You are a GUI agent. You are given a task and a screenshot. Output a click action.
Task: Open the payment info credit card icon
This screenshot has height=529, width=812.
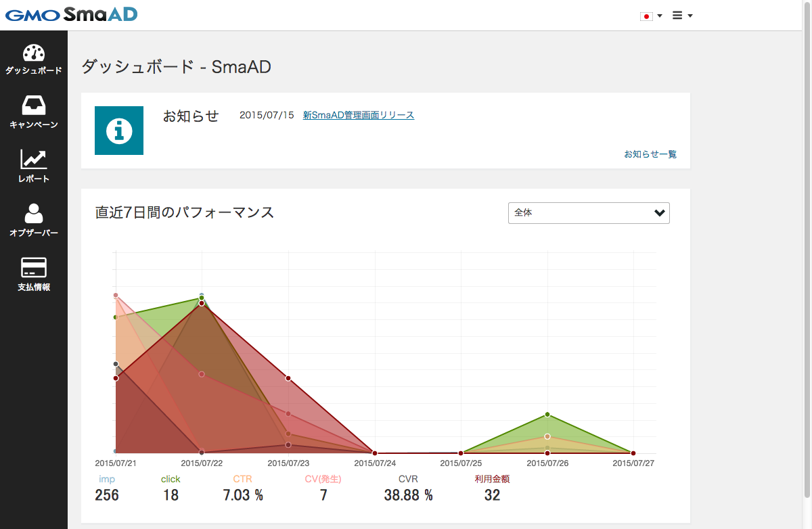coord(34,267)
